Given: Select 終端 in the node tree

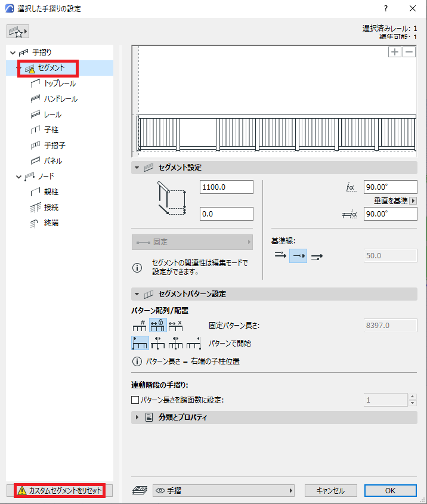Looking at the screenshot, I should coord(51,222).
